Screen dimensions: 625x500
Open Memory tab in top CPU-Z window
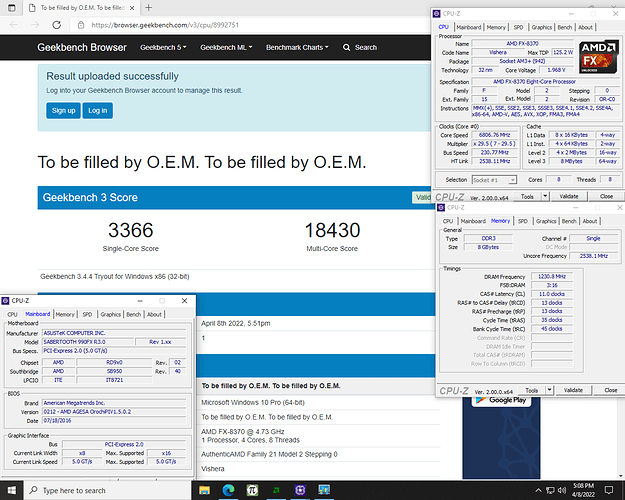[x=496, y=27]
